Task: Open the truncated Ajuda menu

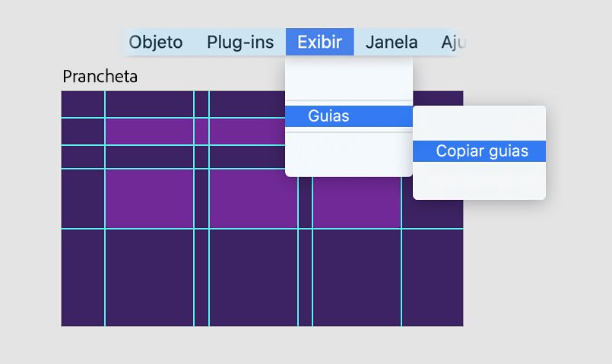Action: tap(453, 42)
